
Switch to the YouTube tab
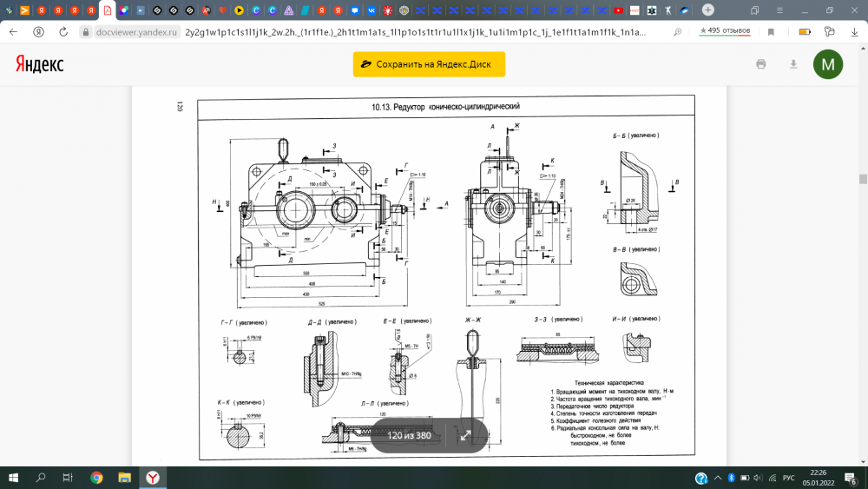point(618,10)
